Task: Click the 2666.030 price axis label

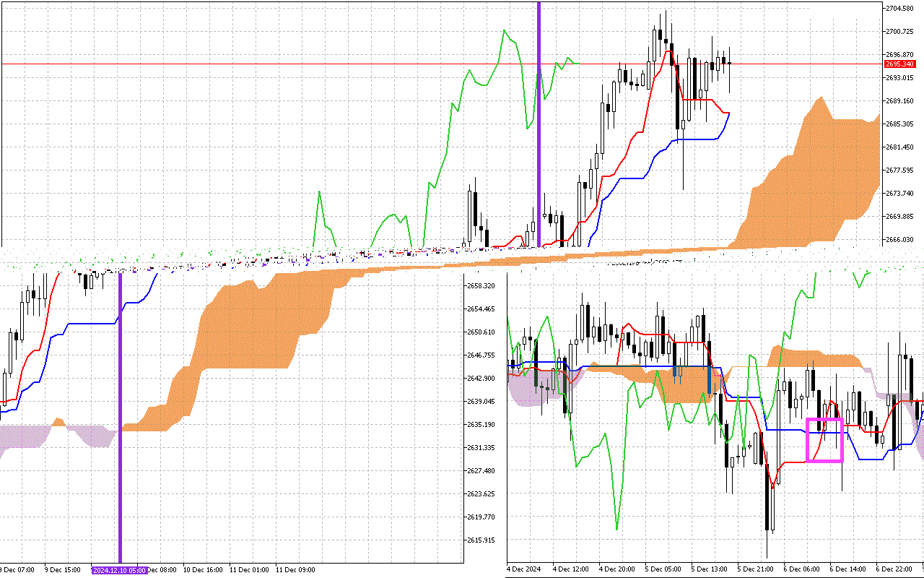Action: pyautogui.click(x=901, y=240)
